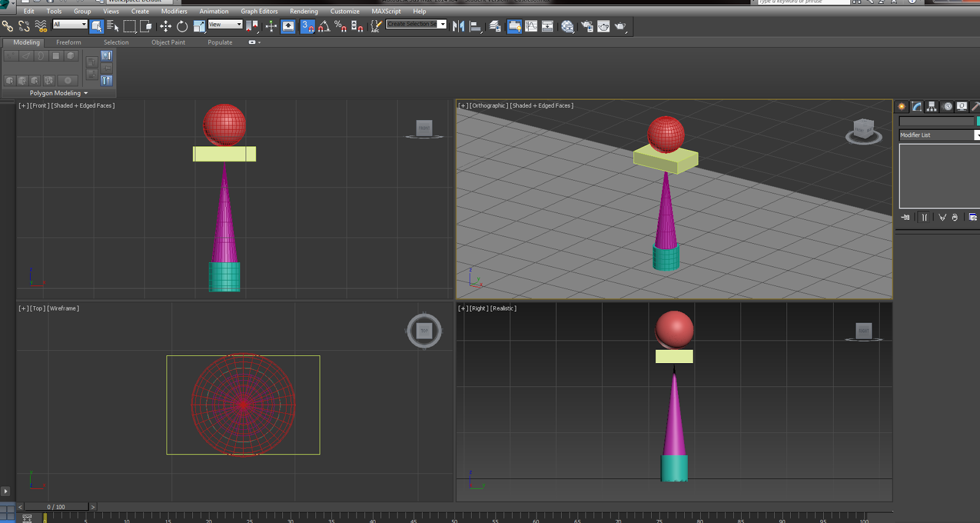
Task: Toggle the Graphite ribbon display icon
Action: [514, 26]
